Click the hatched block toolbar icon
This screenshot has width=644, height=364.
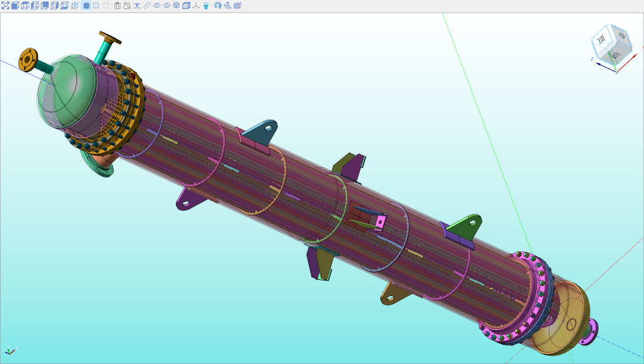tap(237, 6)
